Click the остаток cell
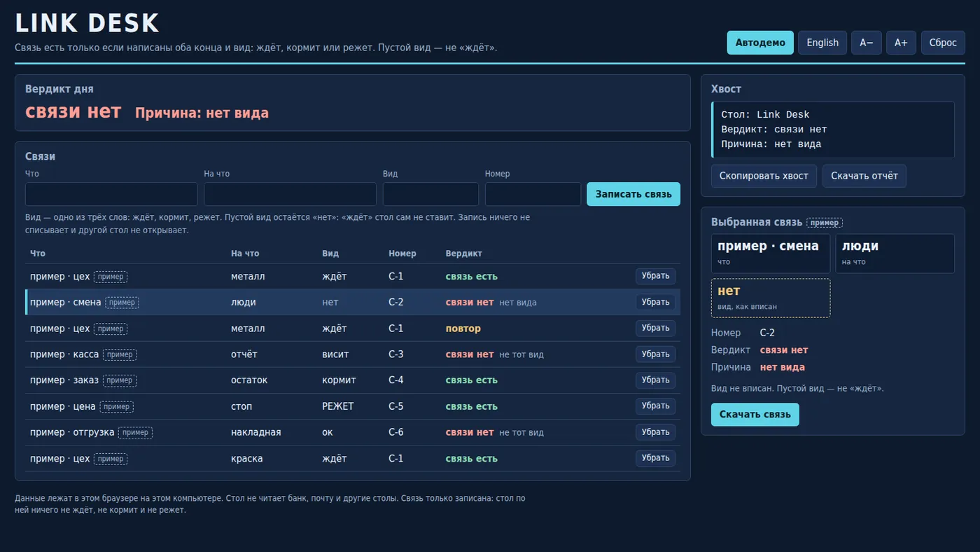This screenshot has width=980, height=552. point(249,380)
